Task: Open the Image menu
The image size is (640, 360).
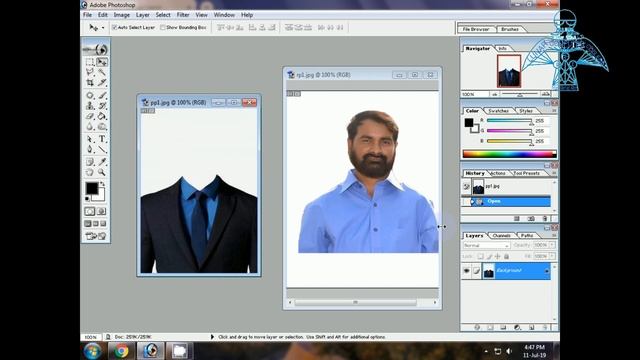Action: pyautogui.click(x=122, y=15)
